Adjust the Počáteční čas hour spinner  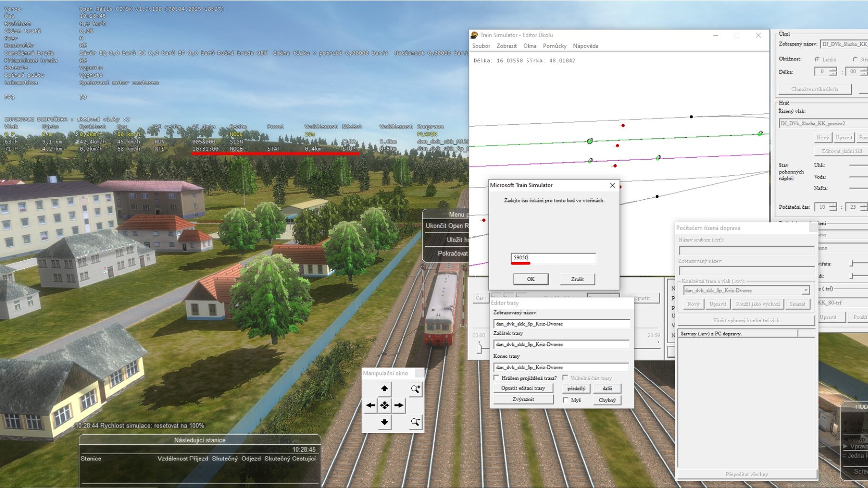(833, 207)
